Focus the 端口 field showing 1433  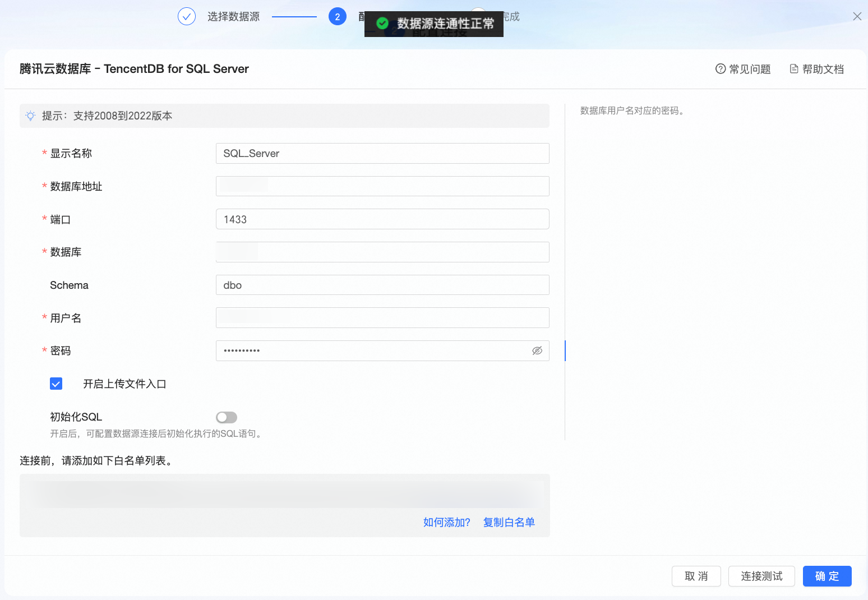click(x=382, y=219)
